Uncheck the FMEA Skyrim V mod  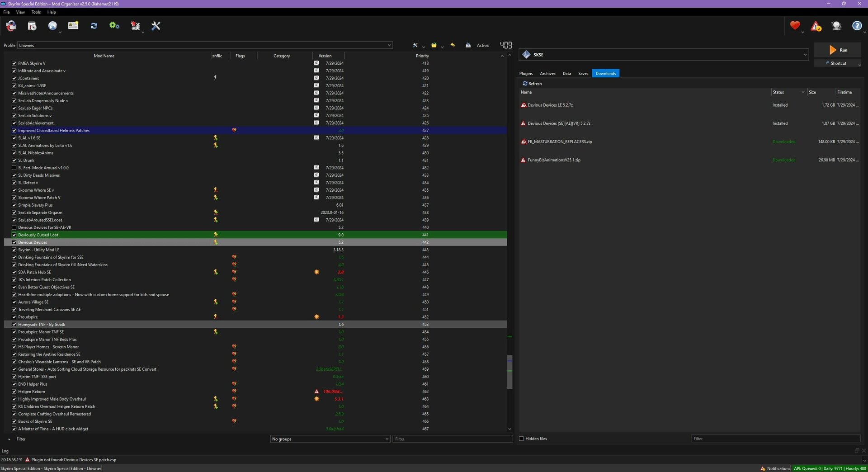click(14, 63)
